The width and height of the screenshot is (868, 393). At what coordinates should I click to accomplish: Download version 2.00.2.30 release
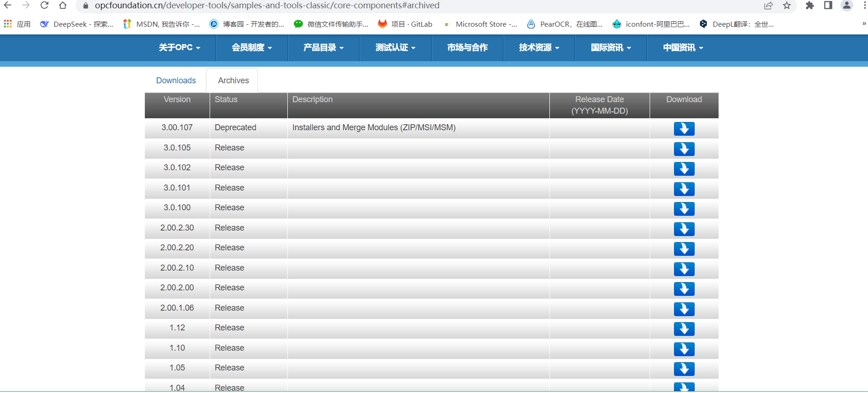pyautogui.click(x=684, y=229)
